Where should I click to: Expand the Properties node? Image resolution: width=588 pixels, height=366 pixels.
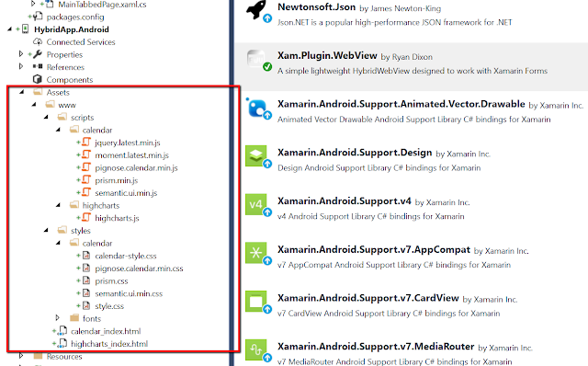[21, 54]
